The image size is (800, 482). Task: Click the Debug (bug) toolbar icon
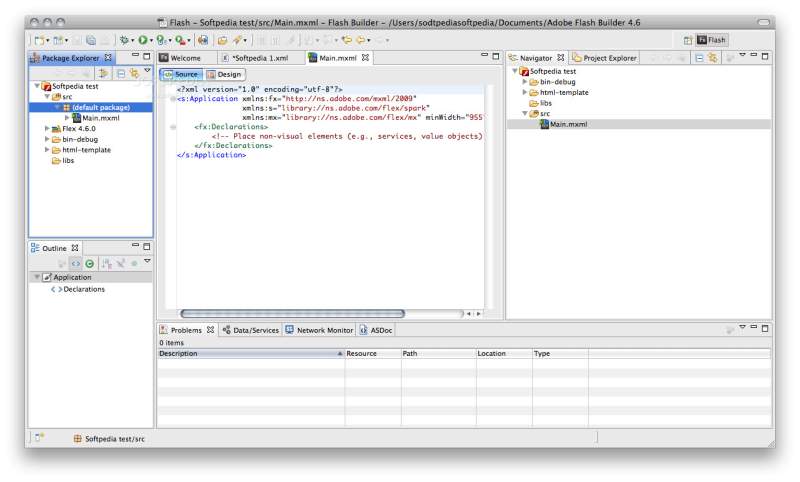pyautogui.click(x=124, y=40)
